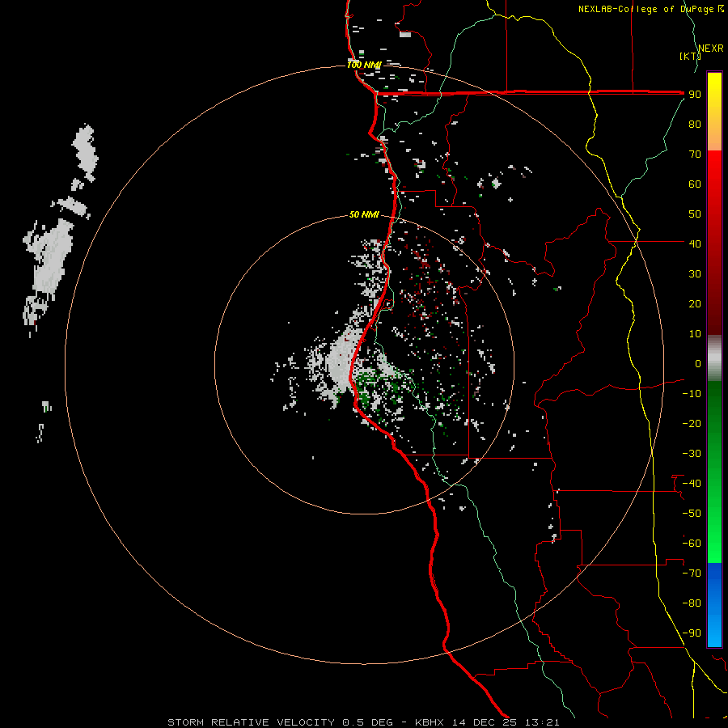Click the -60 value on the velocity scale
728x728 pixels.
(692, 544)
